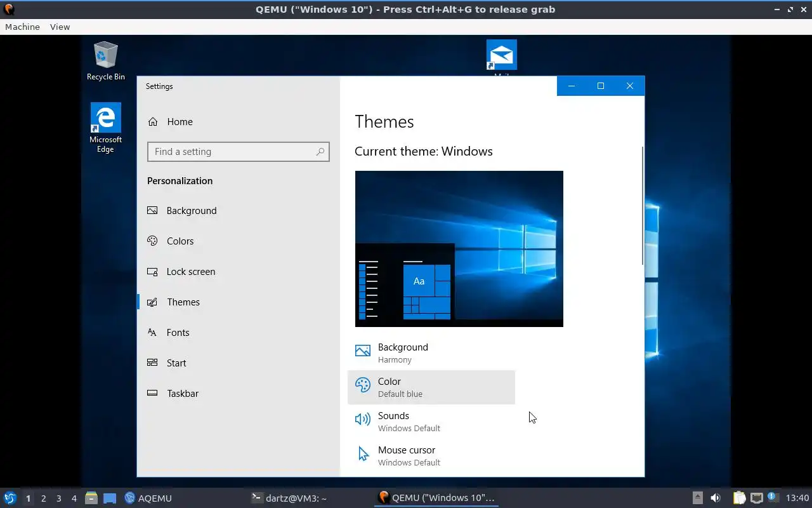Maximize the Settings window
The width and height of the screenshot is (812, 508).
point(601,86)
